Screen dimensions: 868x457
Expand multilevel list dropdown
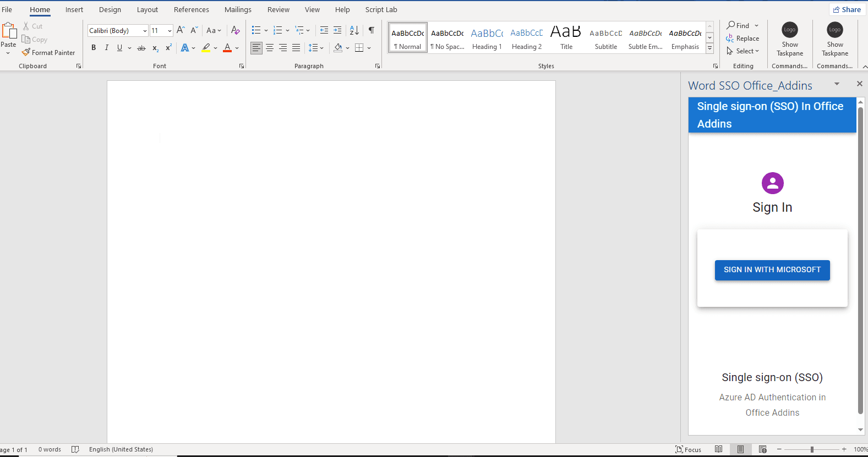coord(308,30)
